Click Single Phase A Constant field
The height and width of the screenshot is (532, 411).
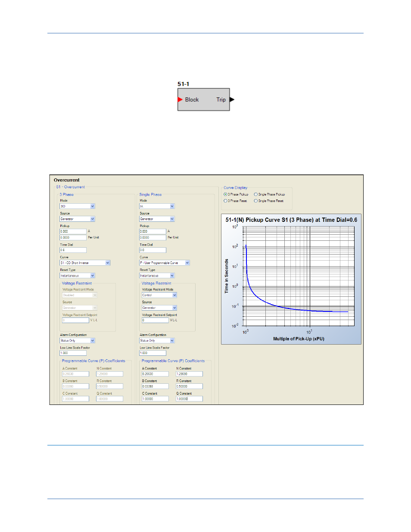coord(155,374)
